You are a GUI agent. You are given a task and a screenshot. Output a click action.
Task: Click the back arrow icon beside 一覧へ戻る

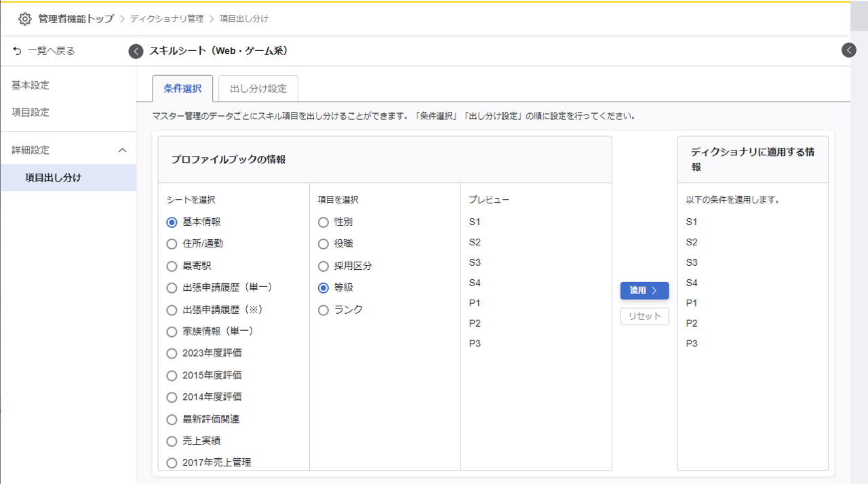[x=17, y=51]
